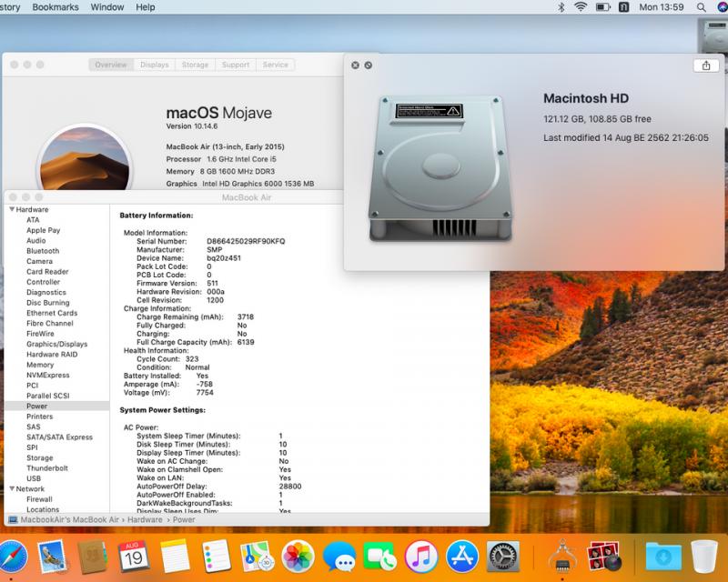Select Printers in the sidebar
The width and height of the screenshot is (728, 582).
click(39, 416)
